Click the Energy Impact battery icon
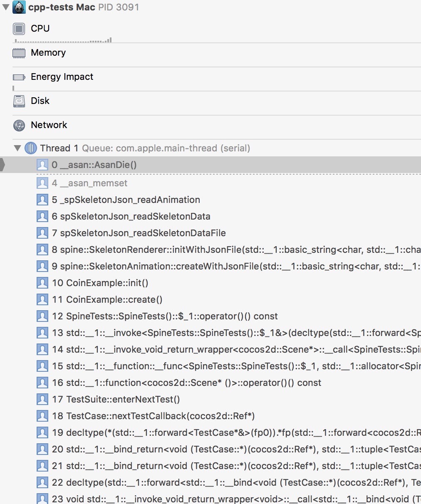Viewport: 421px width, 504px height. point(19,77)
